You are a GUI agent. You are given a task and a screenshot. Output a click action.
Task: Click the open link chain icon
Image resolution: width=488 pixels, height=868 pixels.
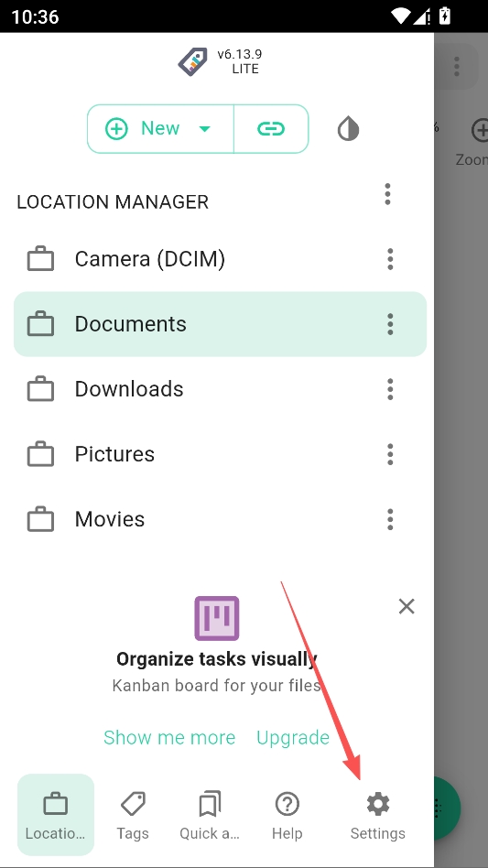[x=271, y=128]
